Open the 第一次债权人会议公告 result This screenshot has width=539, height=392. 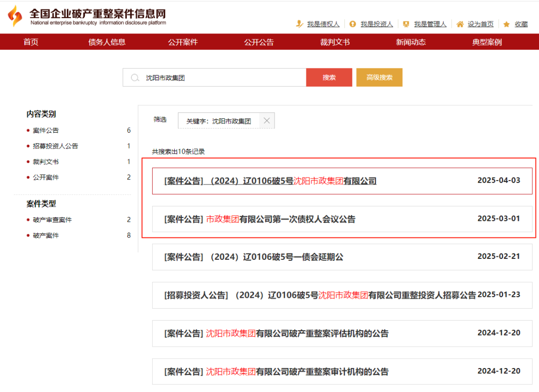click(280, 219)
